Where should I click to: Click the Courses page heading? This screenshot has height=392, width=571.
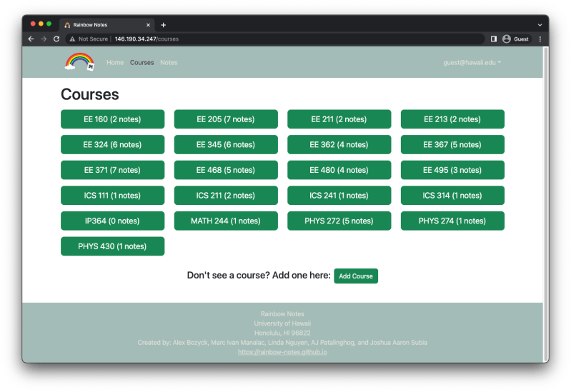pyautogui.click(x=89, y=95)
